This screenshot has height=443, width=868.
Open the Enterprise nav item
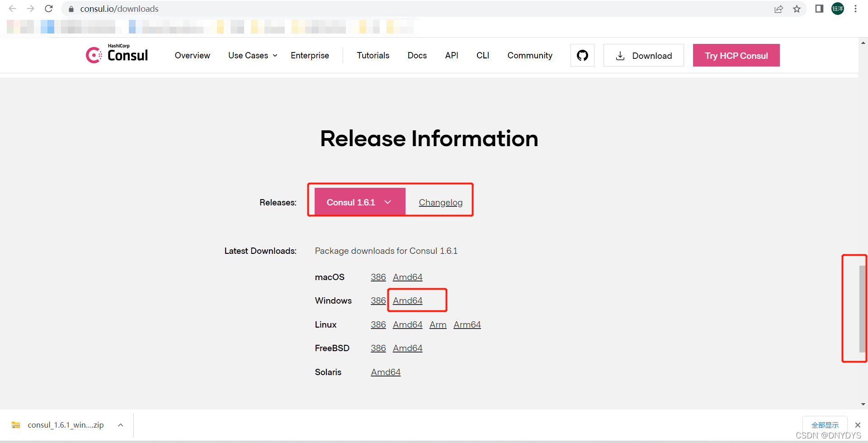pyautogui.click(x=310, y=55)
